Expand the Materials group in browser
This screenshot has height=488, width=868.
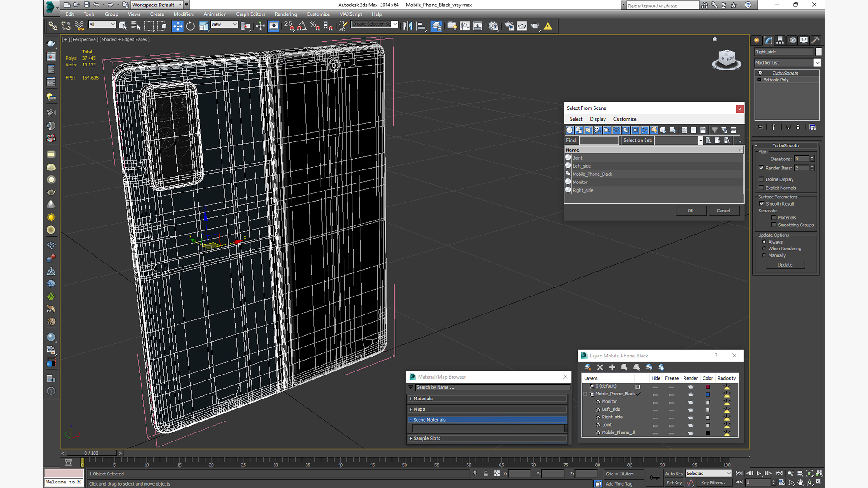[487, 399]
